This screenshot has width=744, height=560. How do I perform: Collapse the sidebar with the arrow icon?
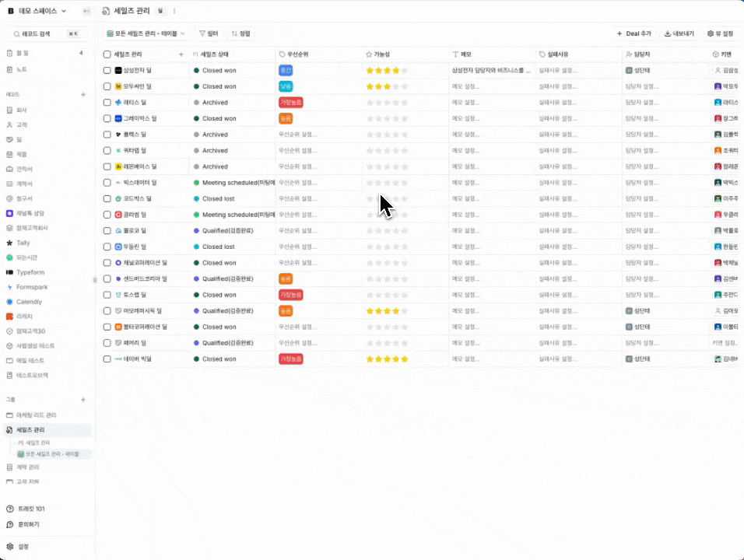click(86, 11)
